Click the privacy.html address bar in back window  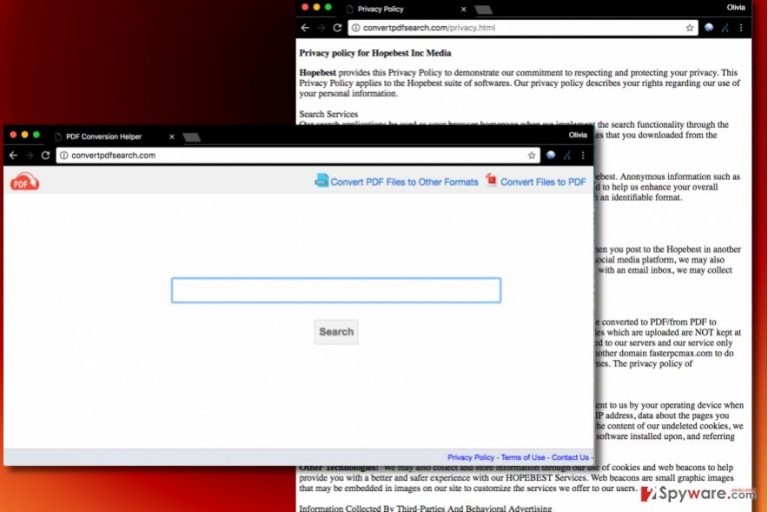pos(523,28)
